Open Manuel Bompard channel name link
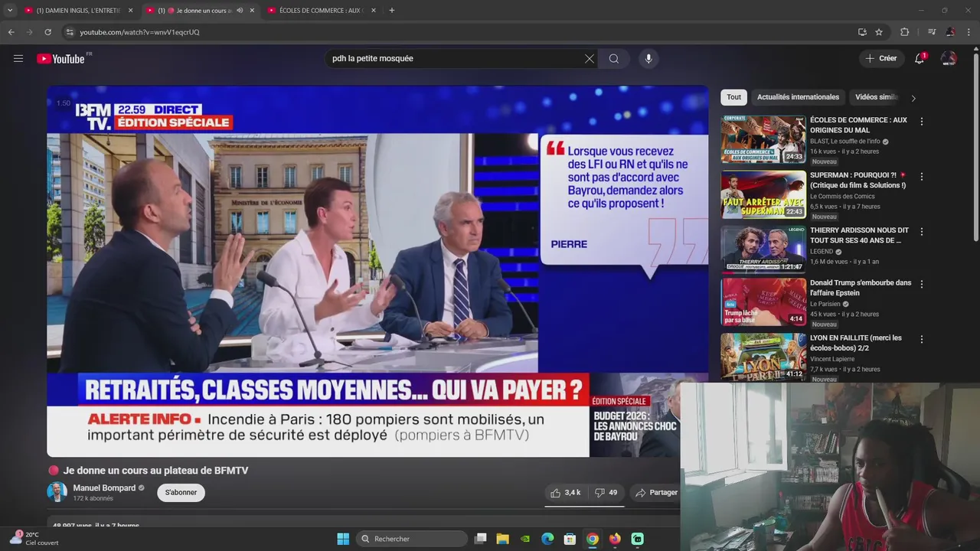The image size is (980, 551). point(104,488)
